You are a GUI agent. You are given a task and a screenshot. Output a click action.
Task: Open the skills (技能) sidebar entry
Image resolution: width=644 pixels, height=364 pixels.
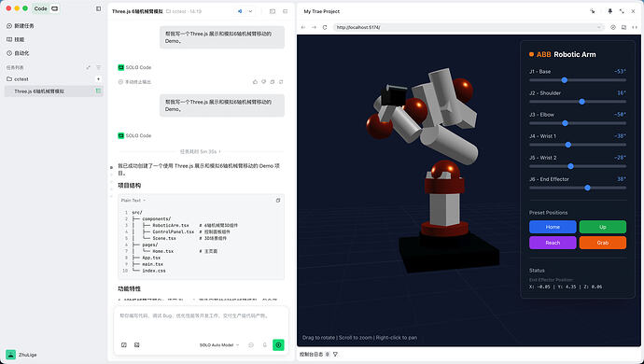(16, 39)
